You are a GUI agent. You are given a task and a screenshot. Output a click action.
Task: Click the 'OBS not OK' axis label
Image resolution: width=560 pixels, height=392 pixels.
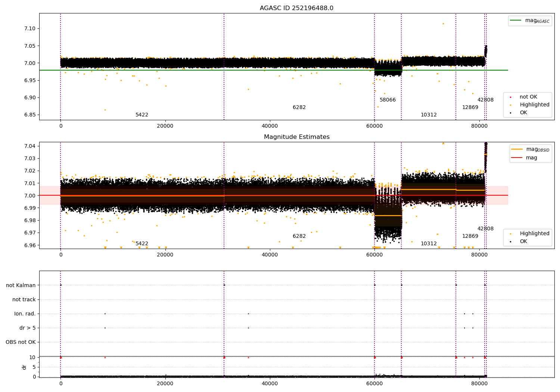(x=21, y=342)
